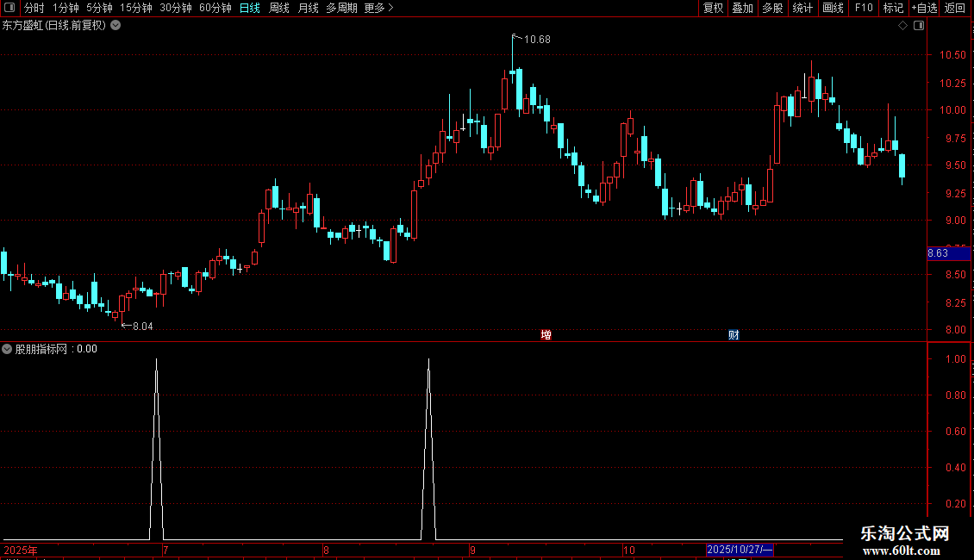The height and width of the screenshot is (560, 974).
Task: Open F10 company information
Action: (x=864, y=8)
